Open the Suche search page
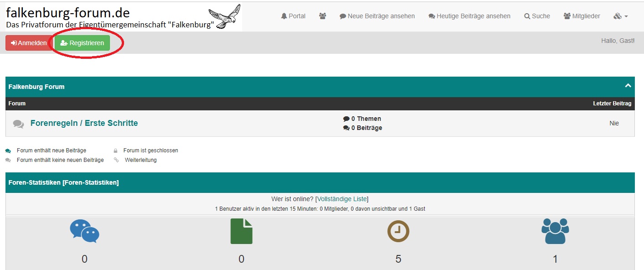This screenshot has height=270, width=644. (x=537, y=16)
